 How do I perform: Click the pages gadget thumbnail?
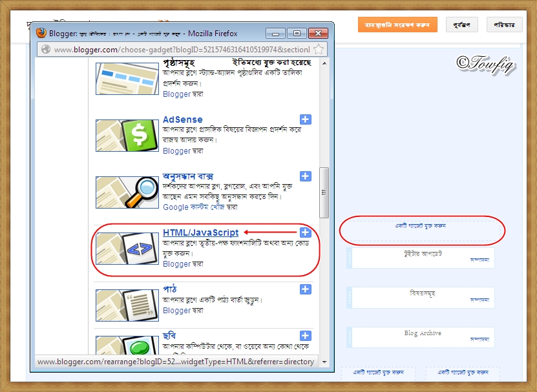[127, 78]
